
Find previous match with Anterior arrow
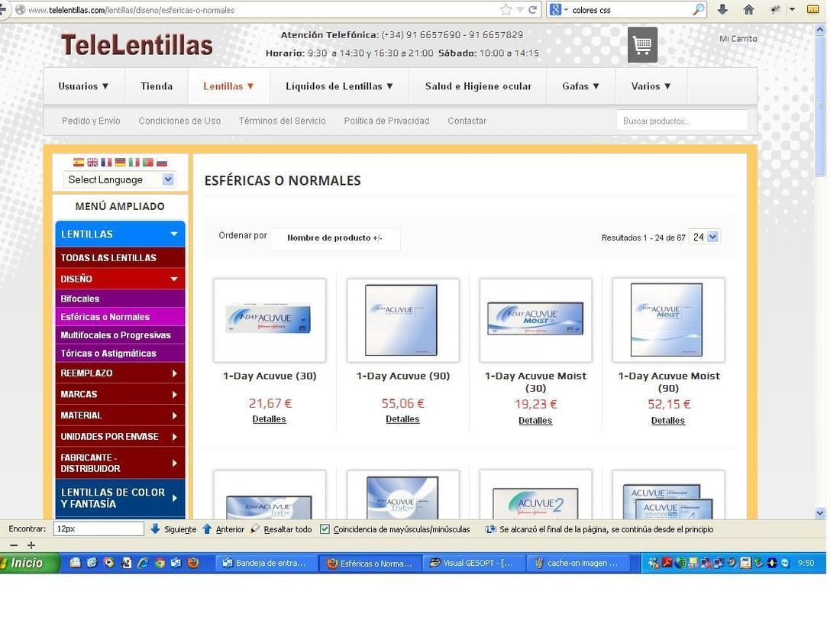(x=207, y=528)
